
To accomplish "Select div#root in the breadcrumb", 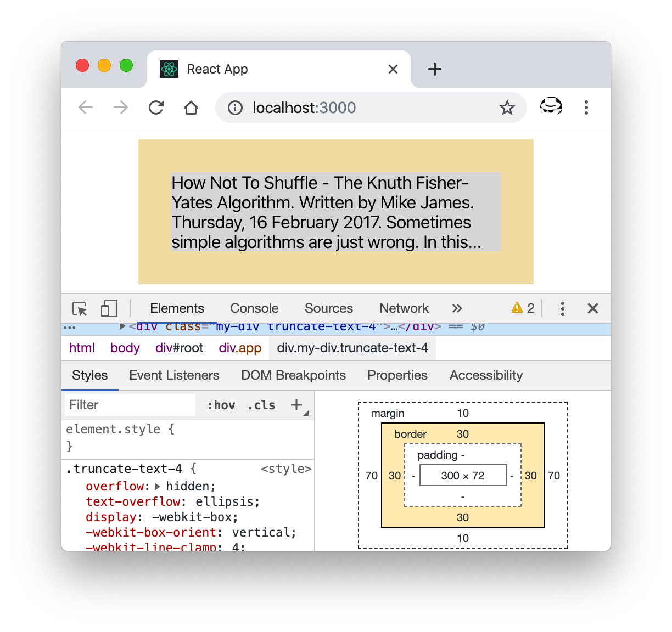I will (179, 348).
